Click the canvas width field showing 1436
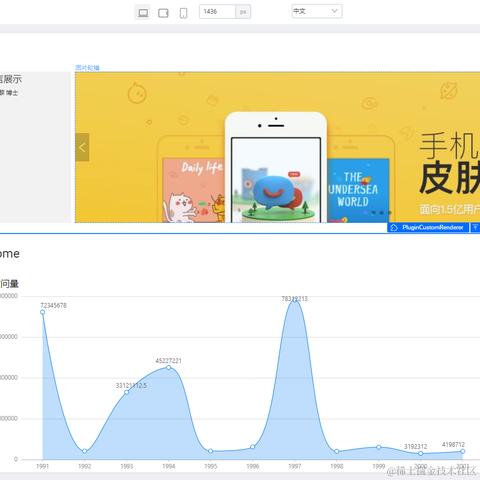Screen dimensions: 480x480 [217, 12]
